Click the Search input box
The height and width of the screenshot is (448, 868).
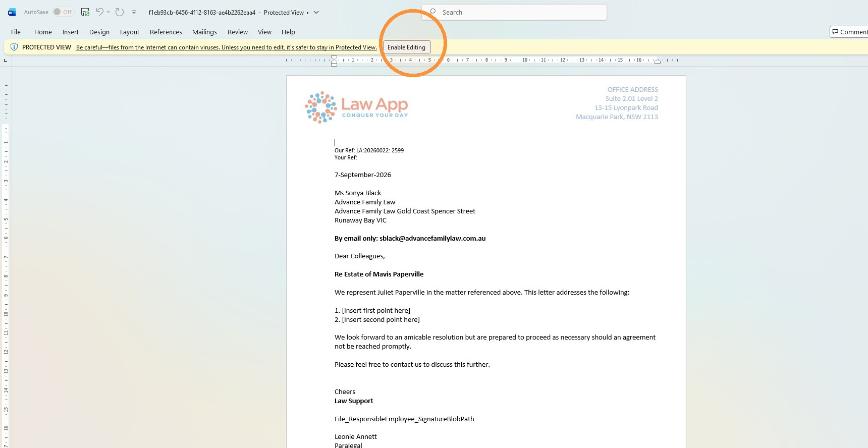[514, 12]
